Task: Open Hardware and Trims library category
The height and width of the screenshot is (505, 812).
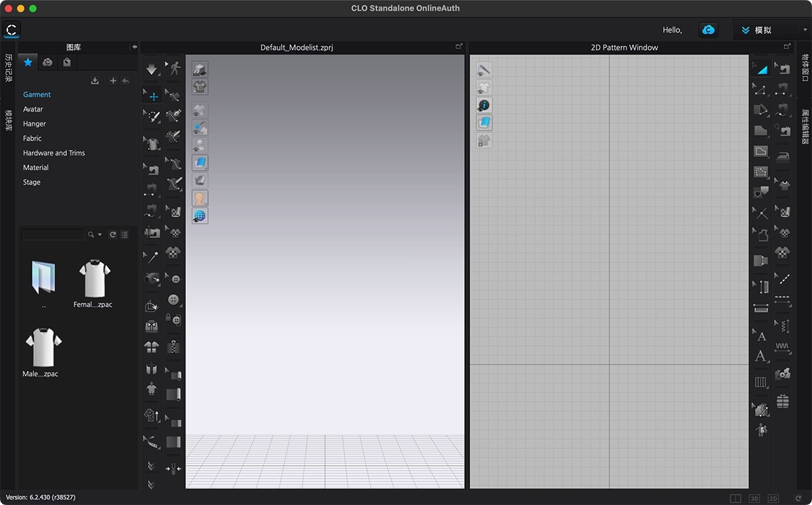Action: [53, 153]
